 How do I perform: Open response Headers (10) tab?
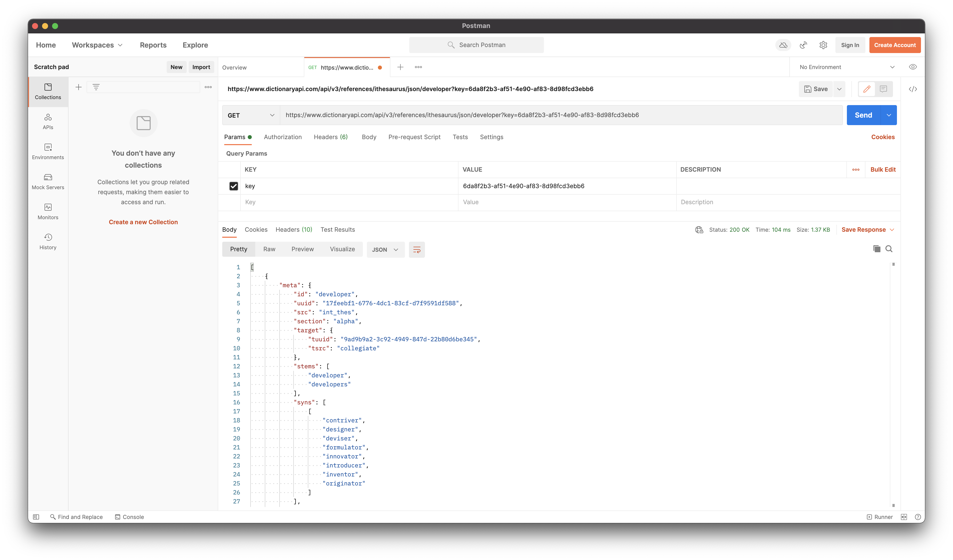[x=294, y=229]
